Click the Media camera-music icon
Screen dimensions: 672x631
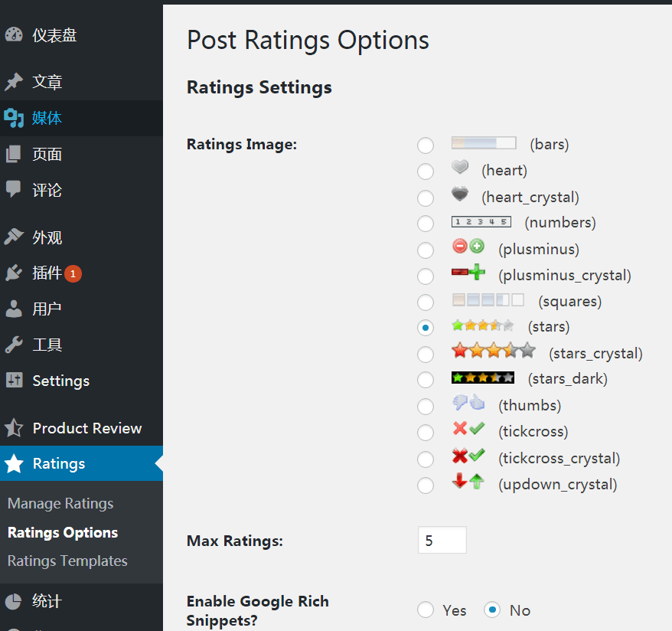coord(14,118)
